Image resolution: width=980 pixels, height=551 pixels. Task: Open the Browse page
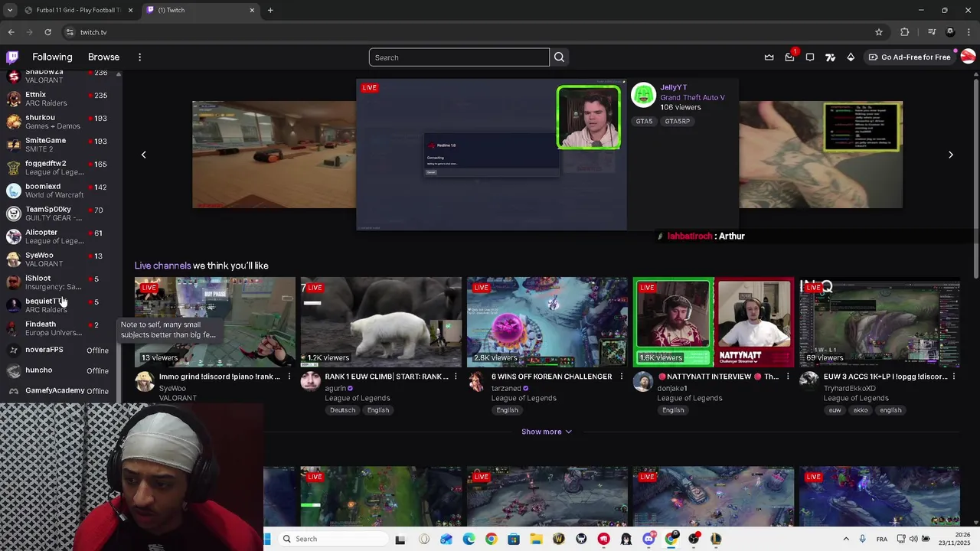pyautogui.click(x=103, y=57)
